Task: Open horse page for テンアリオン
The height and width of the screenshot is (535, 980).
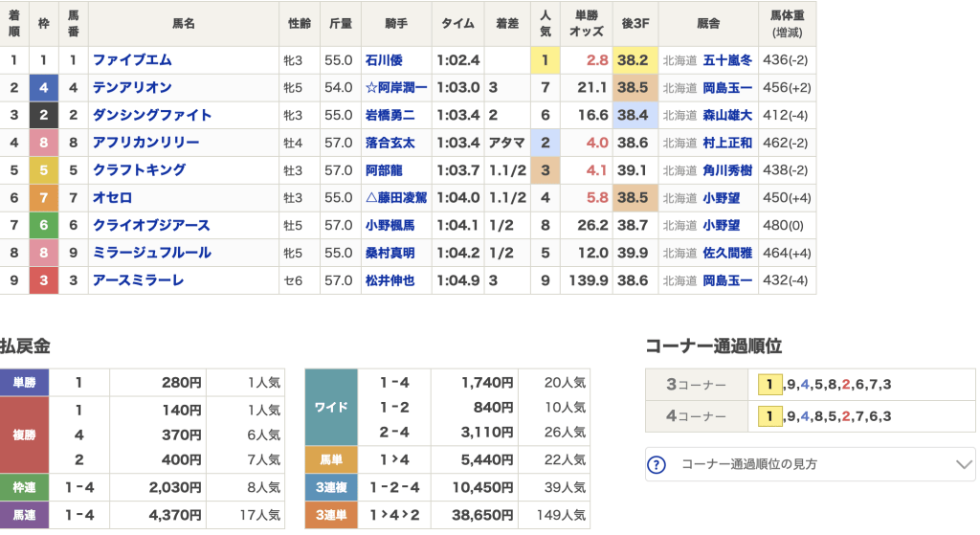Action: (132, 87)
